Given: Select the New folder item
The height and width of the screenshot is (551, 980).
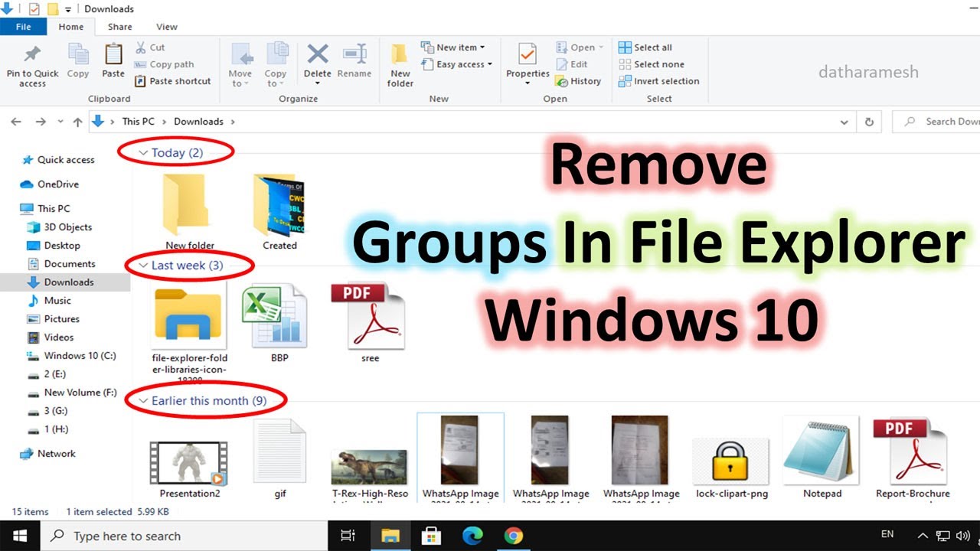Looking at the screenshot, I should tap(190, 211).
